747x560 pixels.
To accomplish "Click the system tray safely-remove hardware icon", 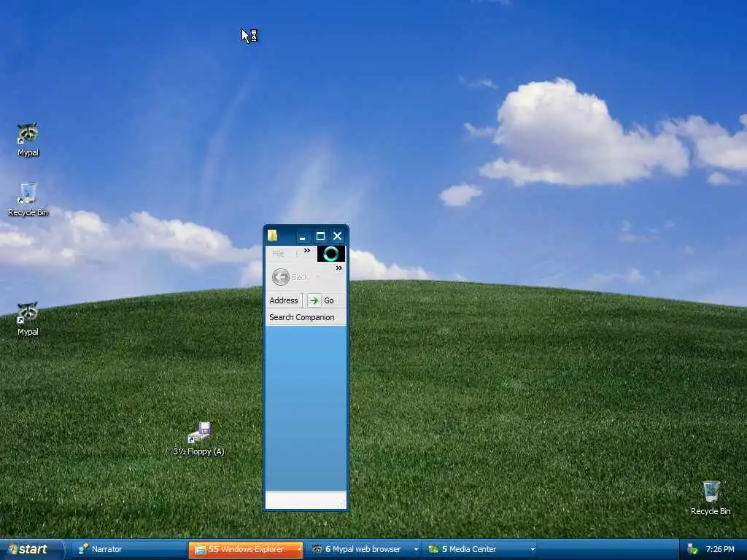I will tap(693, 550).
